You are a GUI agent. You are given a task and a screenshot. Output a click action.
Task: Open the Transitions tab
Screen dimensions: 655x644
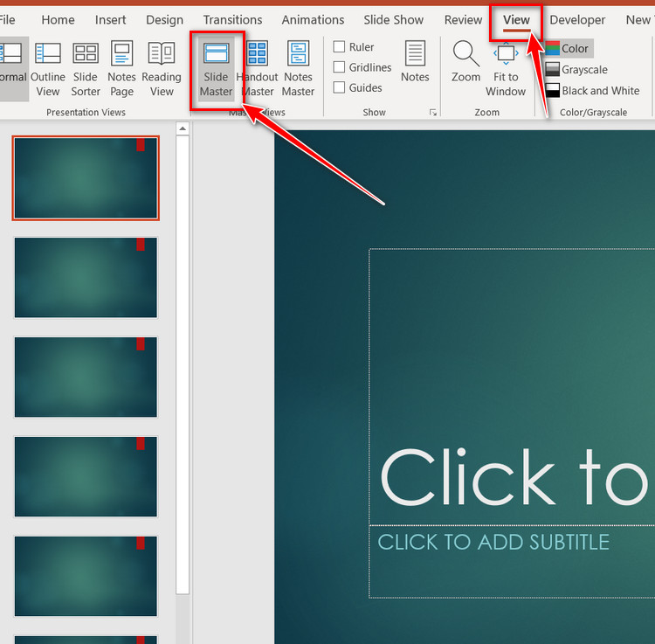(x=232, y=19)
